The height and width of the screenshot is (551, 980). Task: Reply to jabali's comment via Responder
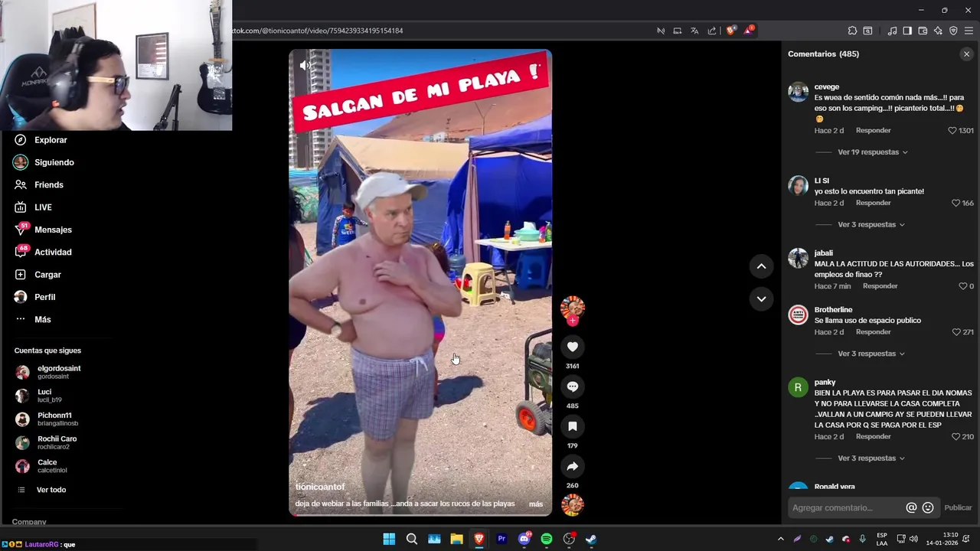pyautogui.click(x=880, y=286)
